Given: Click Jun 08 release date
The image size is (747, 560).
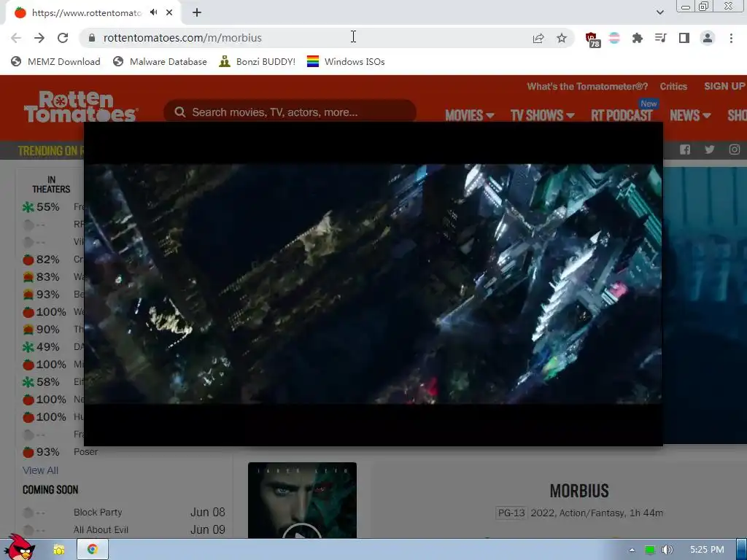Looking at the screenshot, I should (208, 513).
